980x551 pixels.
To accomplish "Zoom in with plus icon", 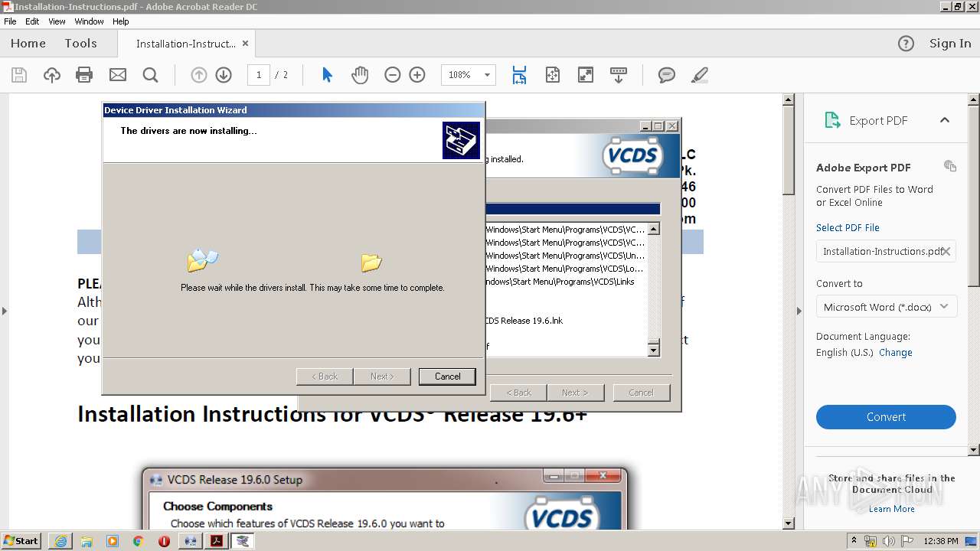I will (417, 75).
